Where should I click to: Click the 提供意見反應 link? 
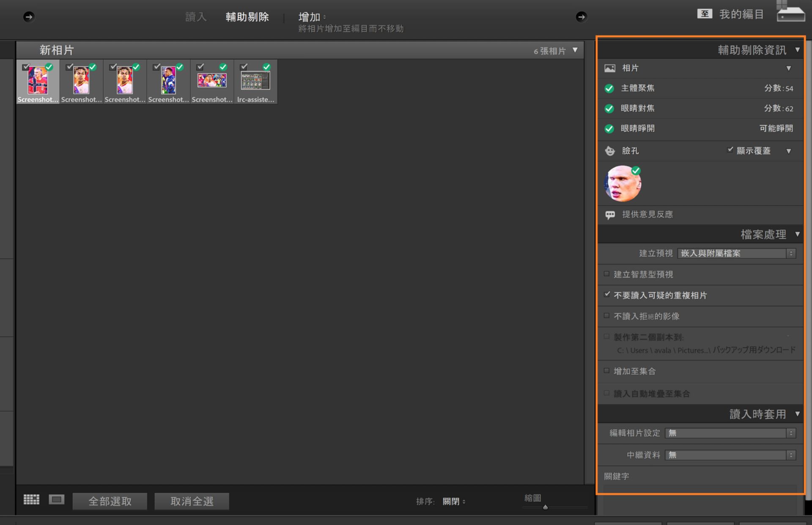point(647,214)
